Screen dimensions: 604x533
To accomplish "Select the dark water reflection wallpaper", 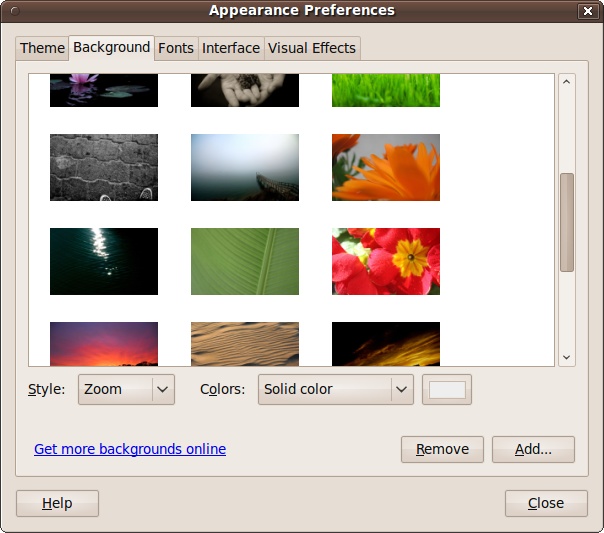I will pos(104,261).
